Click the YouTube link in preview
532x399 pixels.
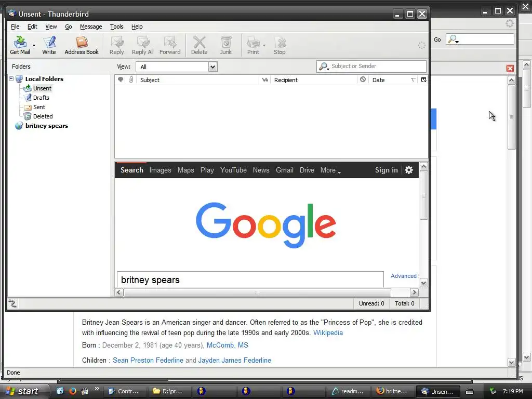pos(233,170)
